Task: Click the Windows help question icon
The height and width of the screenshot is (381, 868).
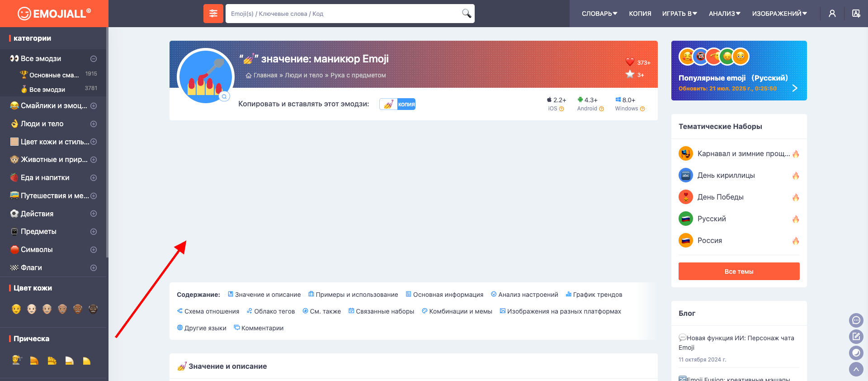Action: (642, 109)
